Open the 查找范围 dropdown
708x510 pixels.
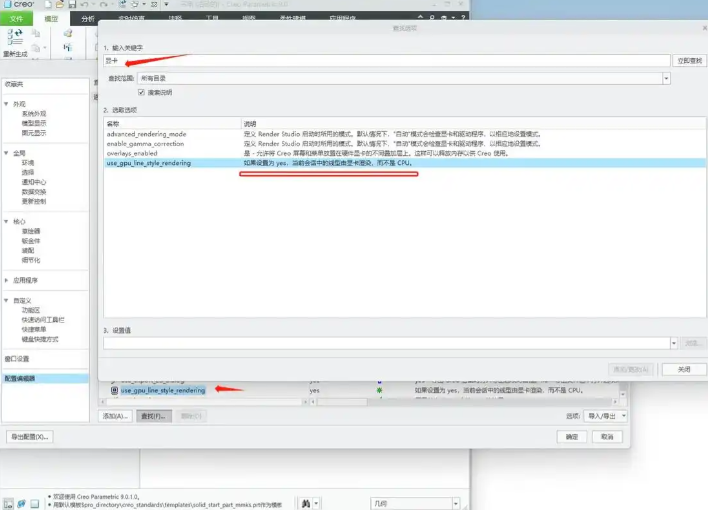coord(666,78)
